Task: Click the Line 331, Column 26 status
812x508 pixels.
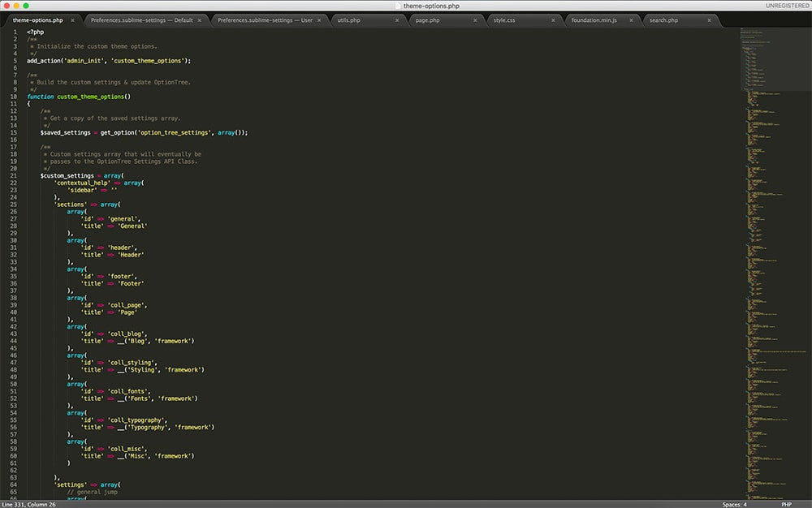Action: 28,505
